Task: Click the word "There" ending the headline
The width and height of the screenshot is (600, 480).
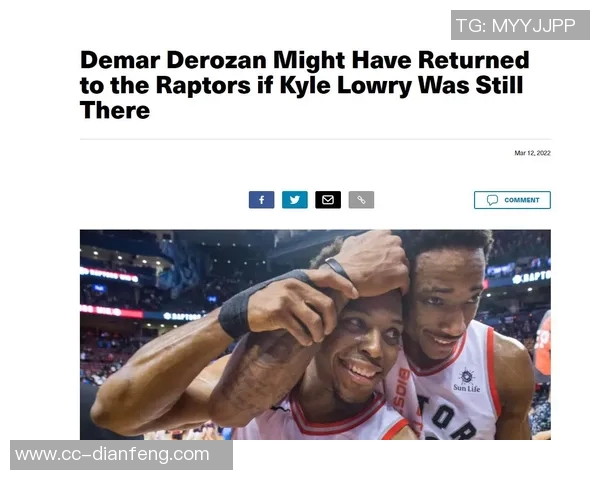Action: pos(115,110)
